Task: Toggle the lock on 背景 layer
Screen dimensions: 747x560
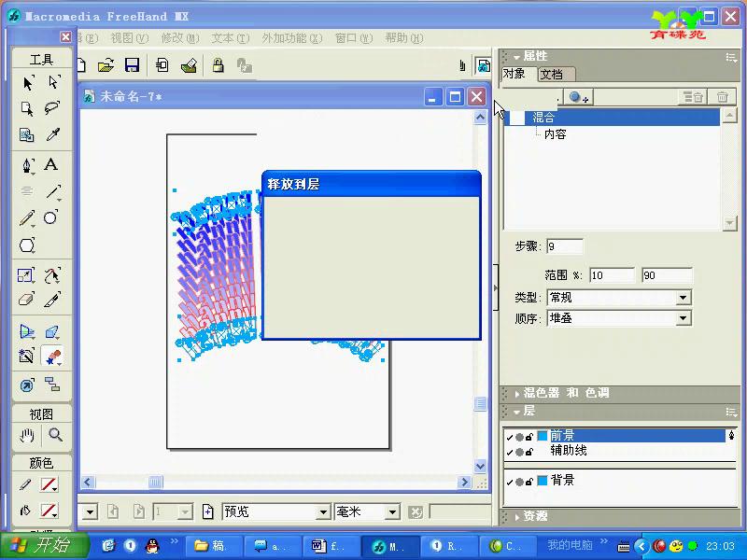Action: (529, 482)
